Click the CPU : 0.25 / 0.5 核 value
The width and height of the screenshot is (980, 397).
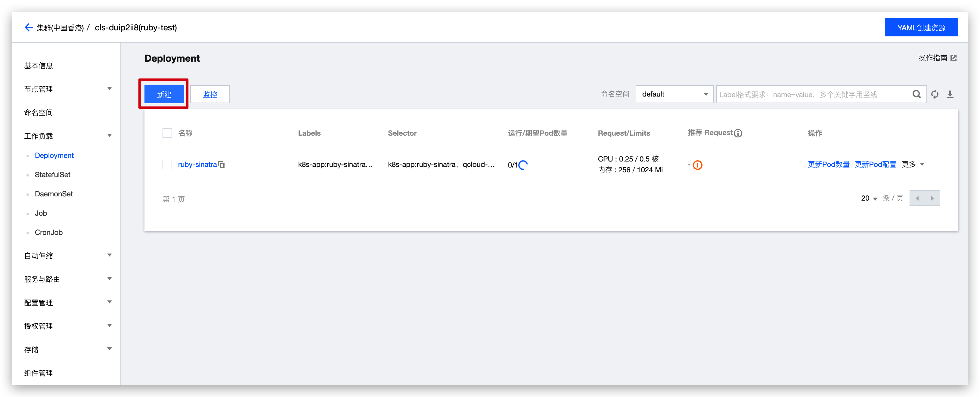click(628, 159)
